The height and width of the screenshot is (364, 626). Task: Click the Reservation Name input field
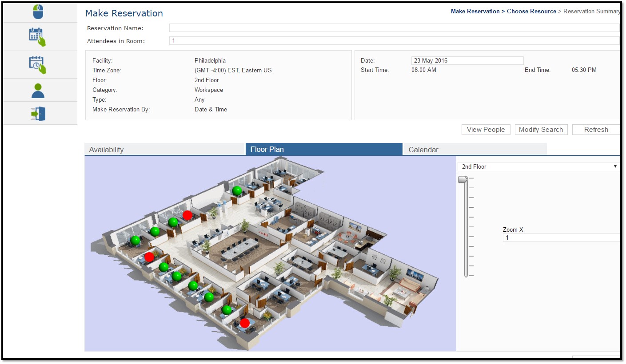point(394,28)
